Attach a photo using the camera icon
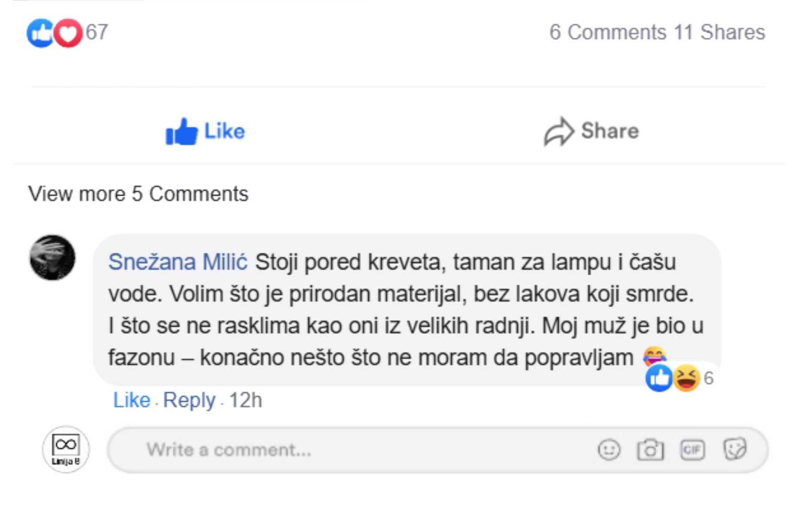 click(650, 450)
